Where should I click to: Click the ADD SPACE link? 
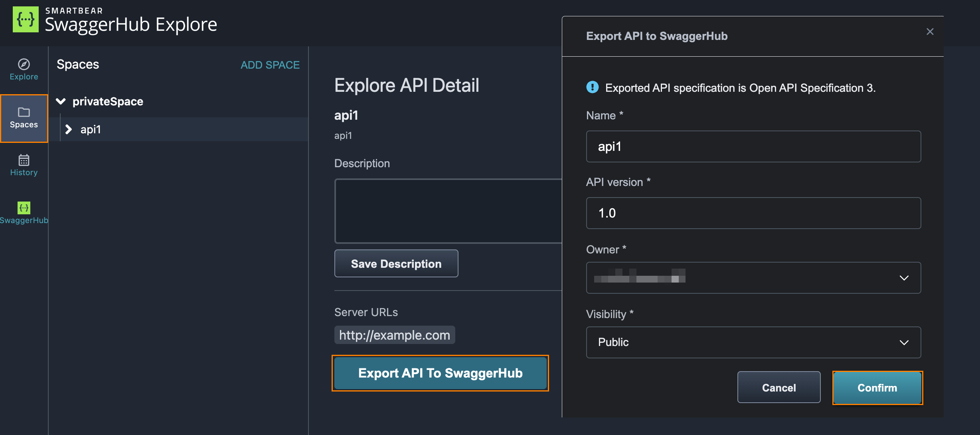click(x=270, y=65)
